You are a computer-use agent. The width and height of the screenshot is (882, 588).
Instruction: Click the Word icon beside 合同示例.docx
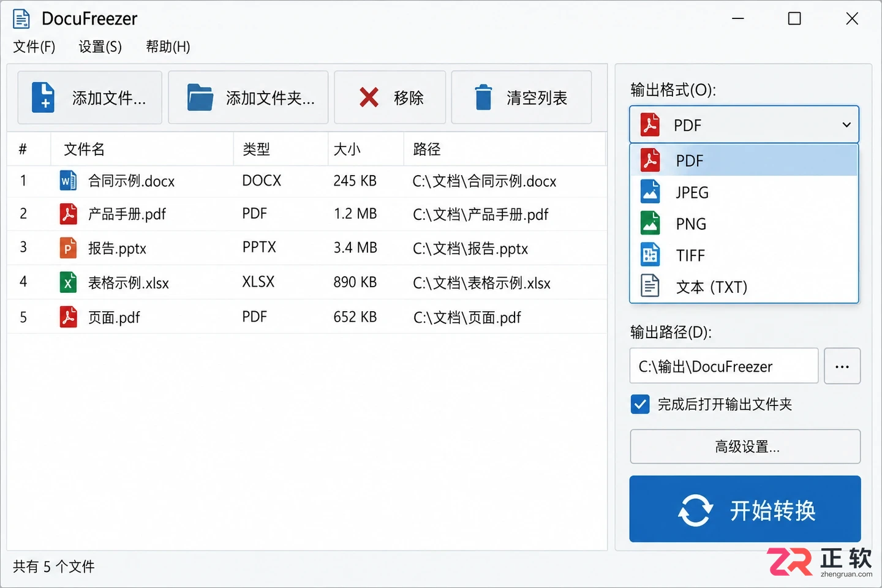coord(68,181)
